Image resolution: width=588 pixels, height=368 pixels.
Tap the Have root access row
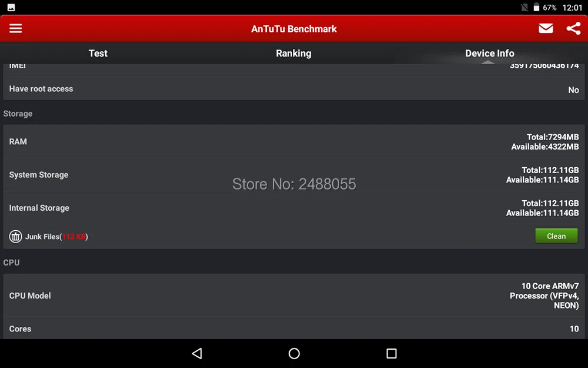pyautogui.click(x=294, y=89)
